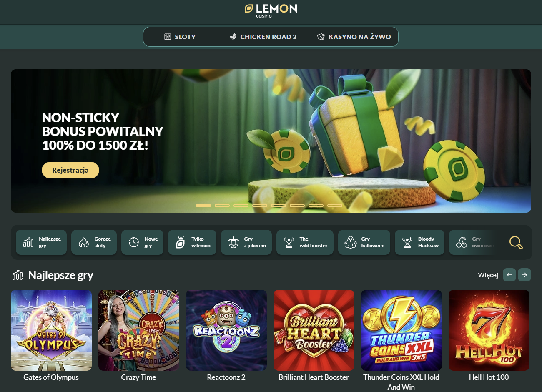The image size is (542, 392).
Task: Open the Nowe gry clock category
Action: pyautogui.click(x=142, y=242)
